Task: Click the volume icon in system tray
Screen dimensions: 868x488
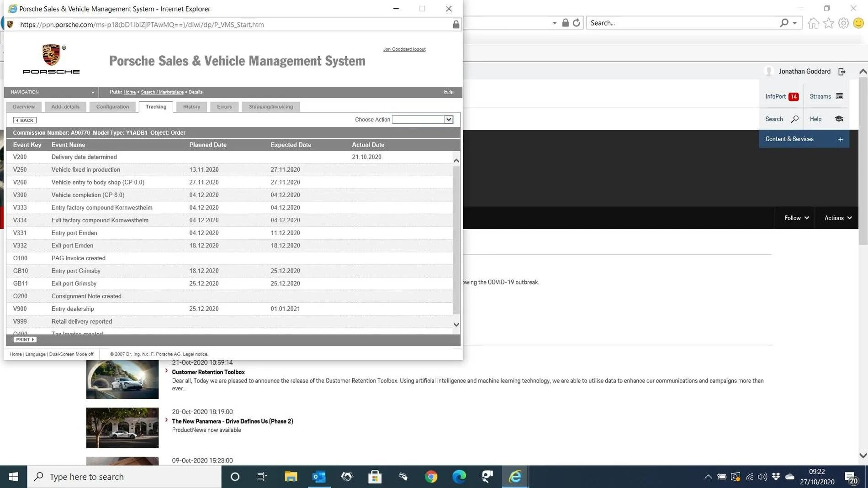Action: (762, 477)
